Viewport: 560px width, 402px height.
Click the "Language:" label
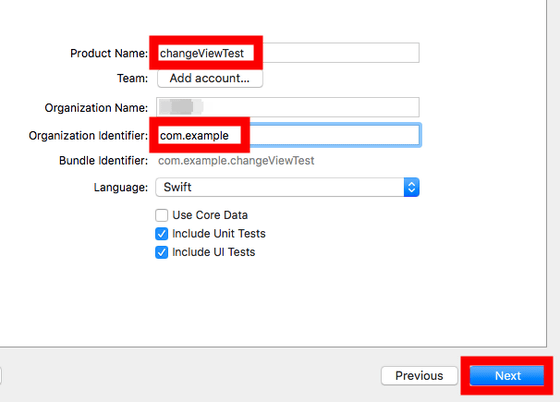tap(121, 187)
